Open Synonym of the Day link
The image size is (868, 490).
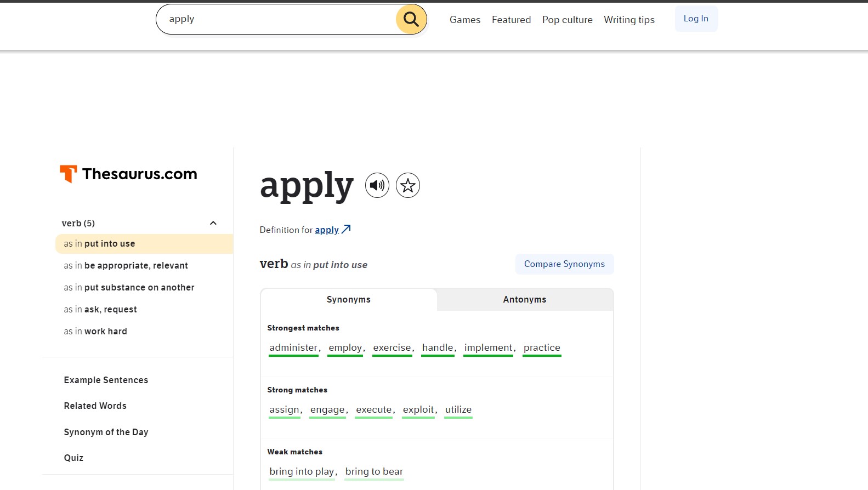tap(106, 432)
